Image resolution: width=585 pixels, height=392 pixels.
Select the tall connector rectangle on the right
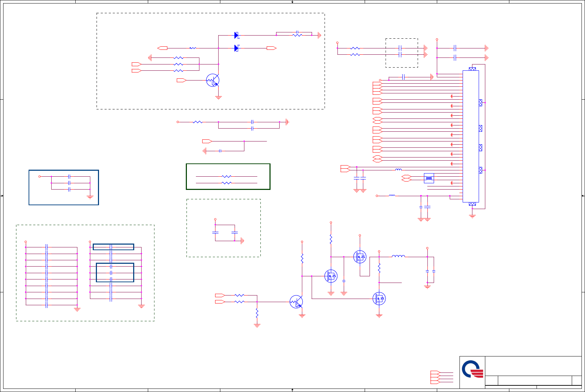(471, 136)
